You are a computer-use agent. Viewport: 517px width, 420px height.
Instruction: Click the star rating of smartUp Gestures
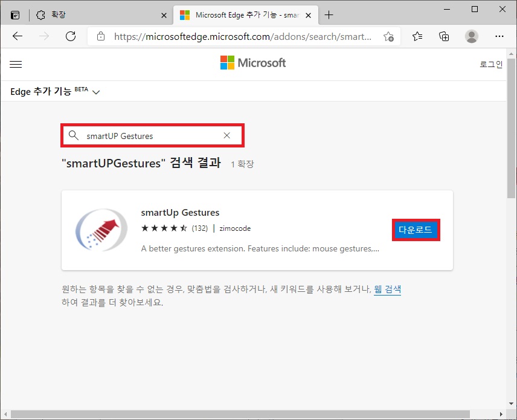[x=164, y=228]
